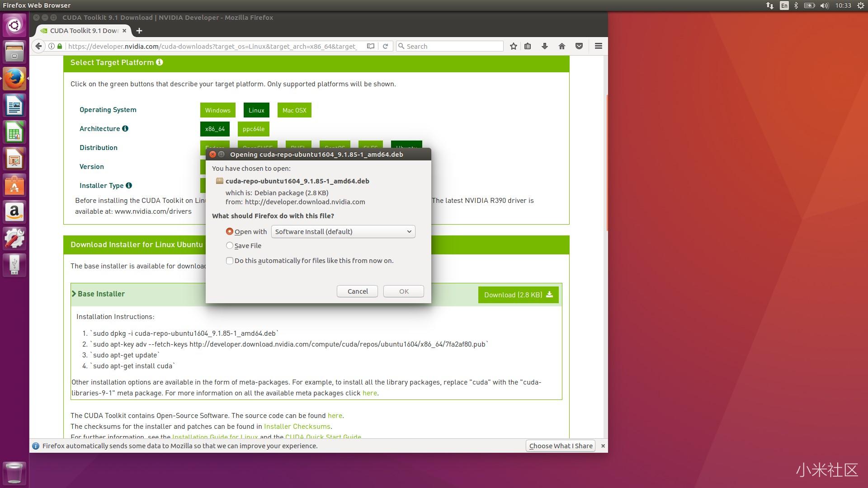This screenshot has height=488, width=868.
Task: Open Files manager from launcher
Action: coord(14,52)
